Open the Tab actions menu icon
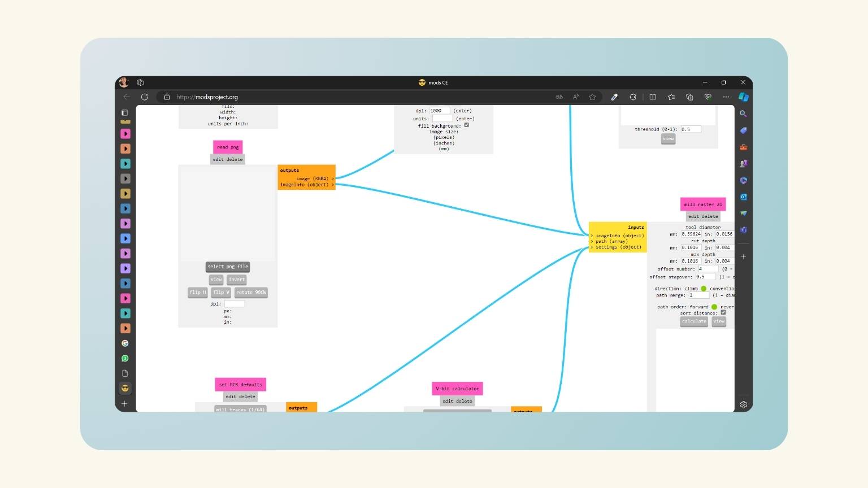The width and height of the screenshot is (868, 488). (x=125, y=112)
